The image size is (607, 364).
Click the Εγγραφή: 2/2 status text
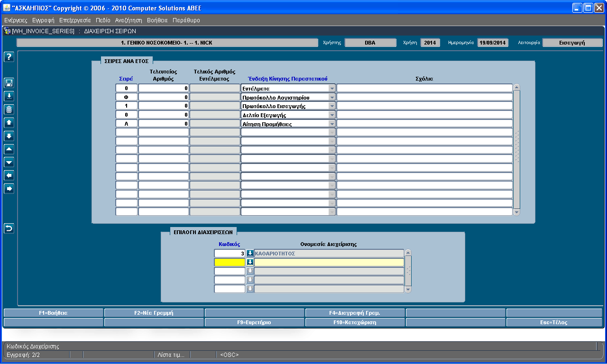tap(23, 355)
